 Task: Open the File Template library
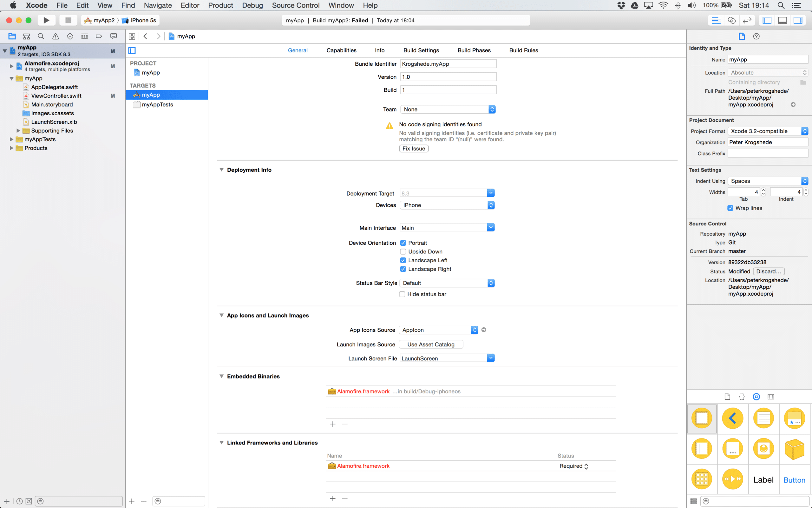[727, 397]
